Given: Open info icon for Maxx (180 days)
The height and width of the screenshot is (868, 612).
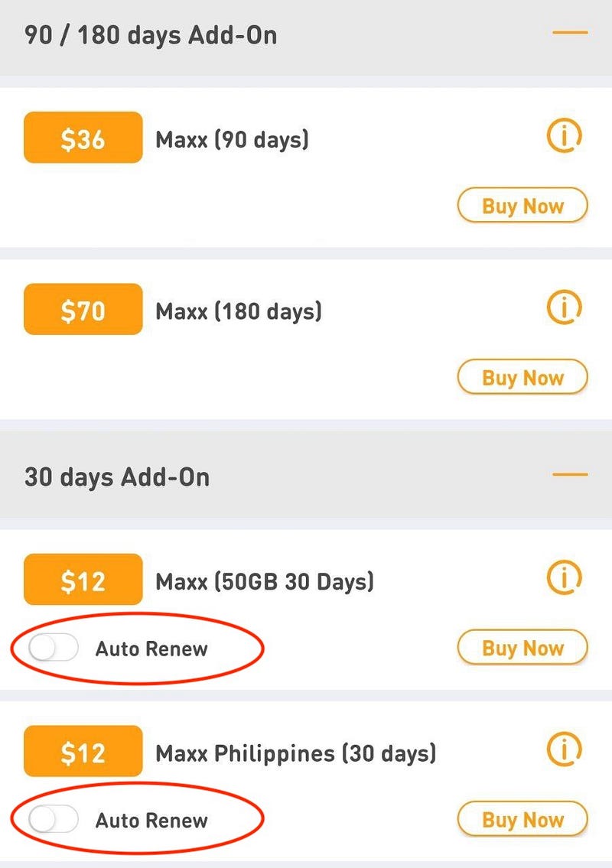Looking at the screenshot, I should 565,308.
